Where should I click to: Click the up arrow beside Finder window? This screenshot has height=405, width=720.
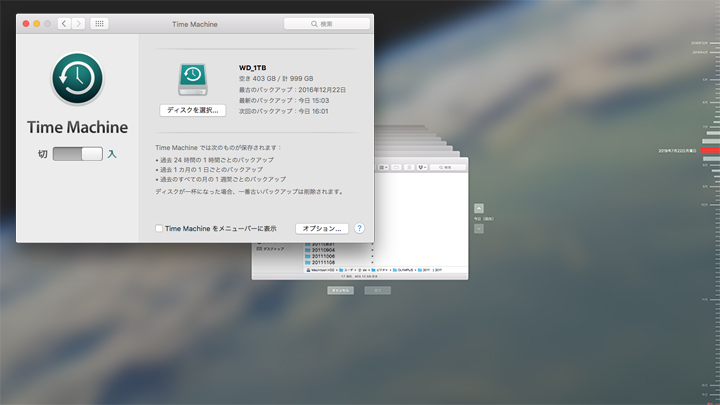[478, 208]
